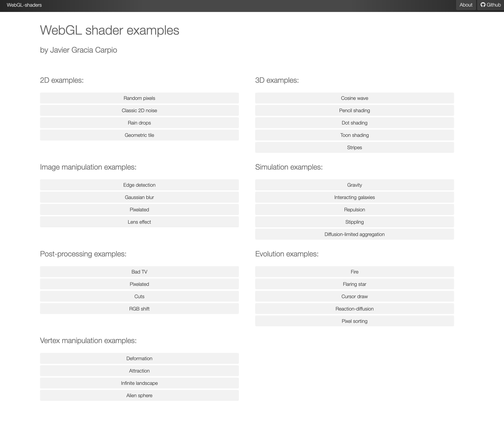The height and width of the screenshot is (422, 504).
Task: Open the Repulsion simulation example
Action: (x=354, y=210)
